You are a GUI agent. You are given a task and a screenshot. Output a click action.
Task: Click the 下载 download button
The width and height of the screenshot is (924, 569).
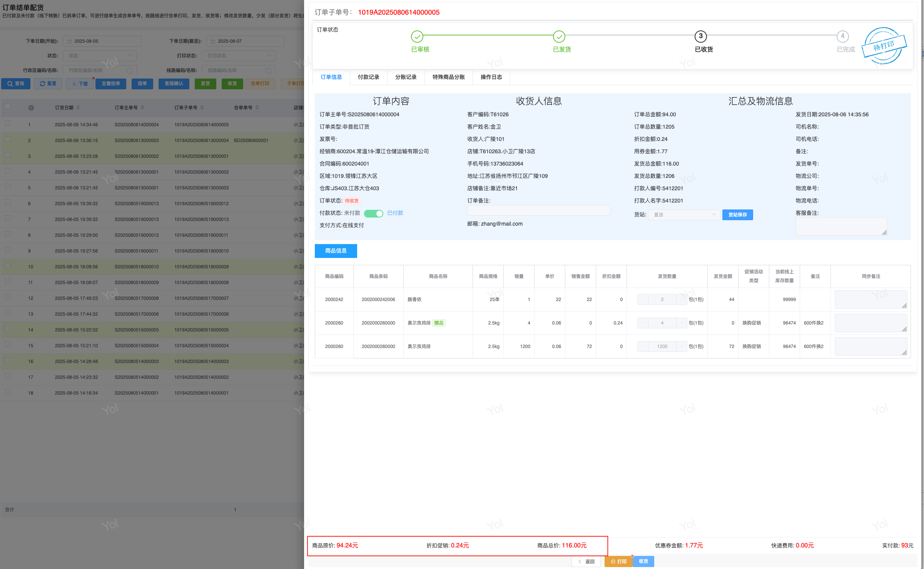80,84
